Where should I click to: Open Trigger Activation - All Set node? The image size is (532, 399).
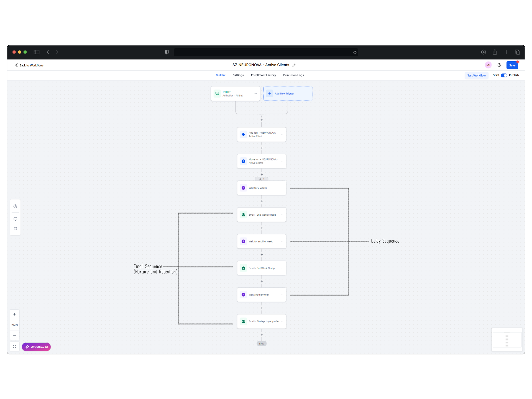(x=235, y=94)
